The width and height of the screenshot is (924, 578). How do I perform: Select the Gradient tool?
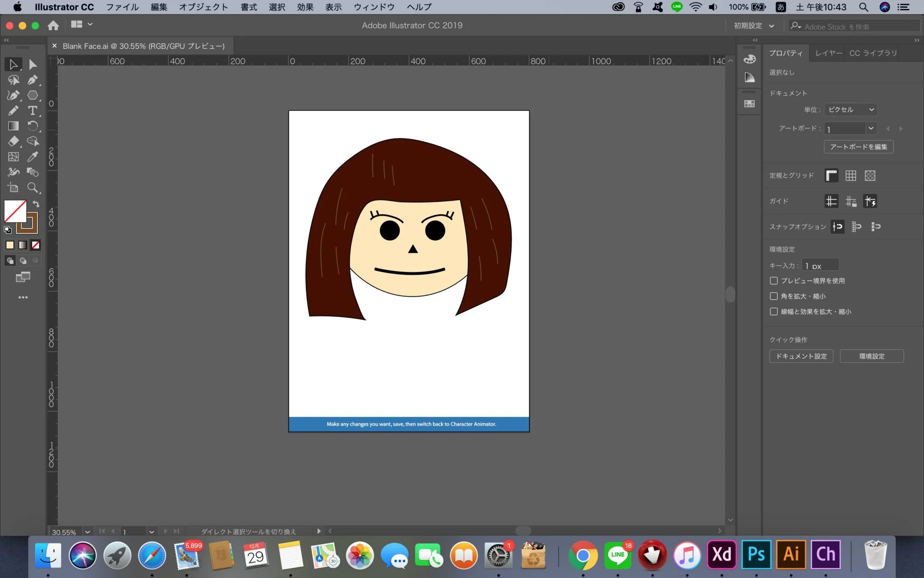pos(13,126)
